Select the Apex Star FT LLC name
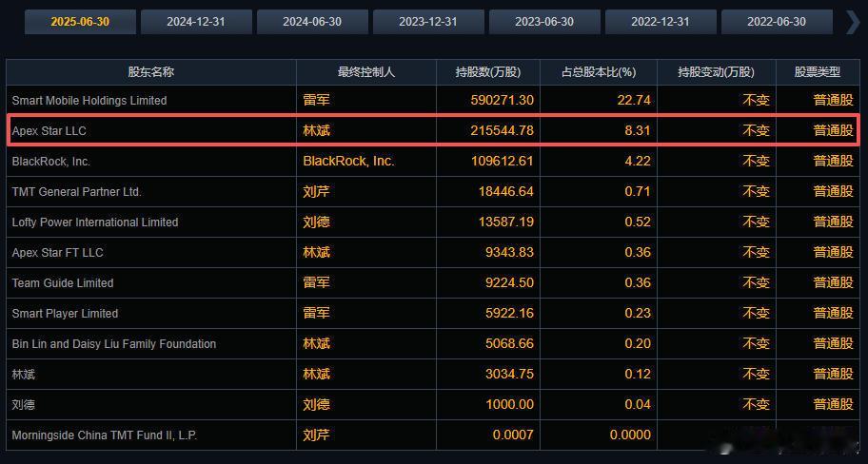 pyautogui.click(x=57, y=253)
